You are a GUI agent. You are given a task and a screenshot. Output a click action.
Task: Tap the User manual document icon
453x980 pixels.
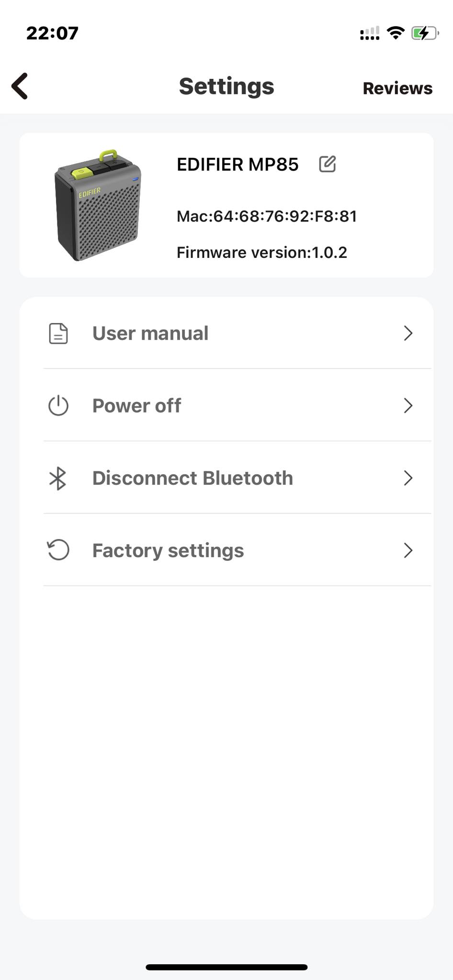tap(58, 334)
